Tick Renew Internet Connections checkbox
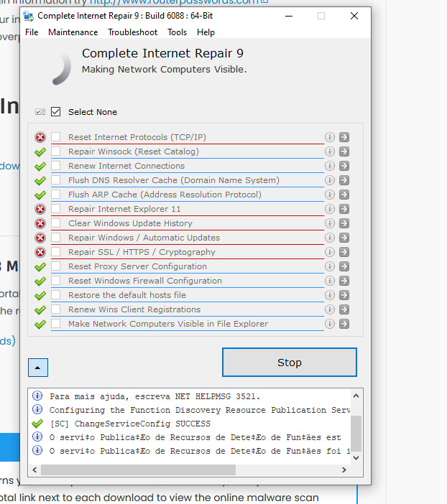 (55, 166)
